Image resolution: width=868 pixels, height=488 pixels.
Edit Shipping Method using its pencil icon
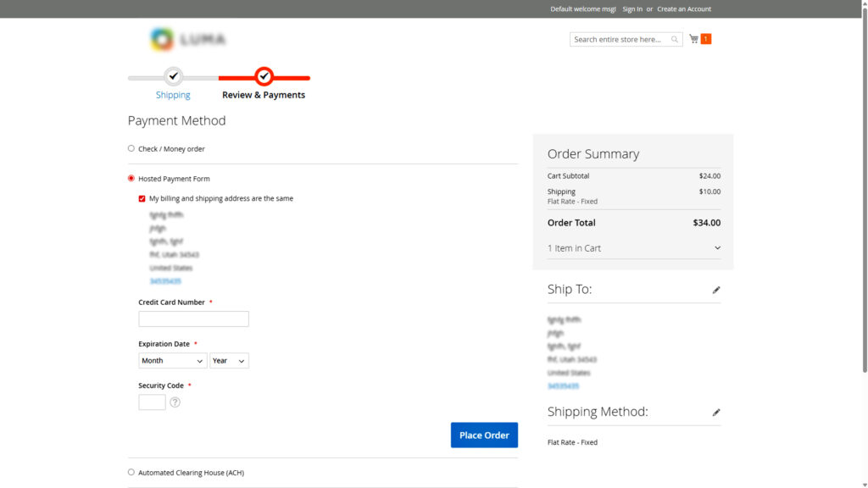point(716,412)
